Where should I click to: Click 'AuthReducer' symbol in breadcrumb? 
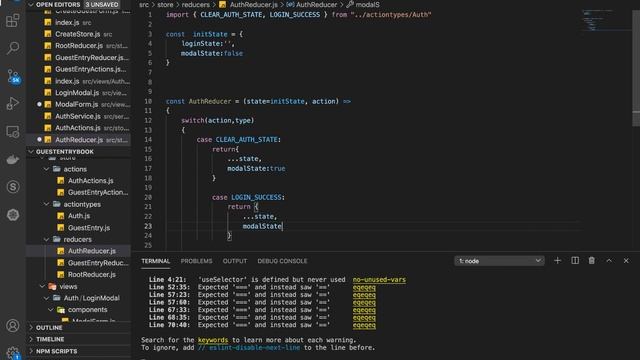[x=312, y=4]
